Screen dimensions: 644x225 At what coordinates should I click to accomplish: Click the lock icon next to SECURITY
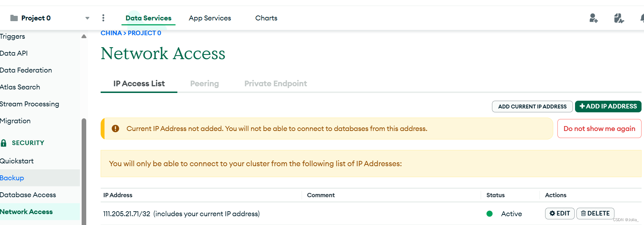click(x=4, y=143)
